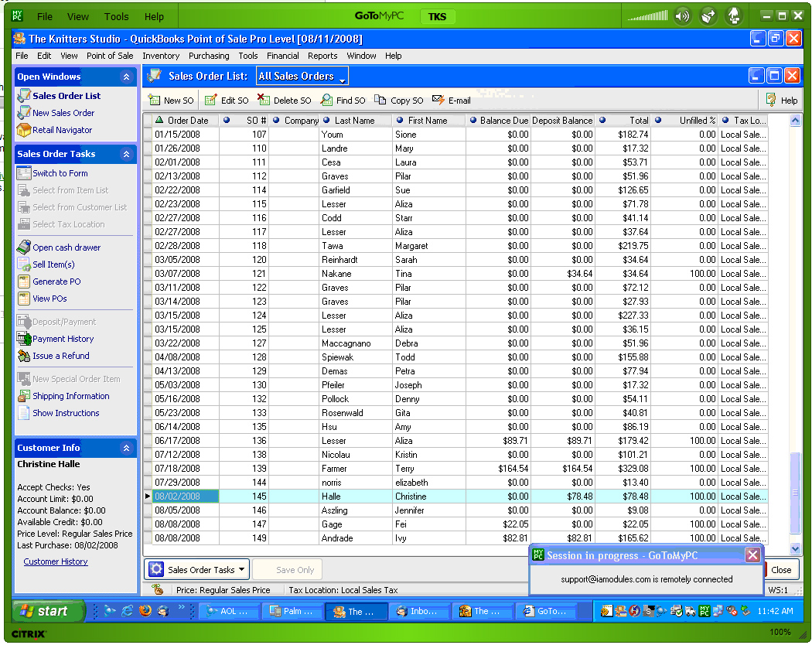Viewport: 812px width, 645px height.
Task: Open the Inventory menu
Action: click(161, 56)
